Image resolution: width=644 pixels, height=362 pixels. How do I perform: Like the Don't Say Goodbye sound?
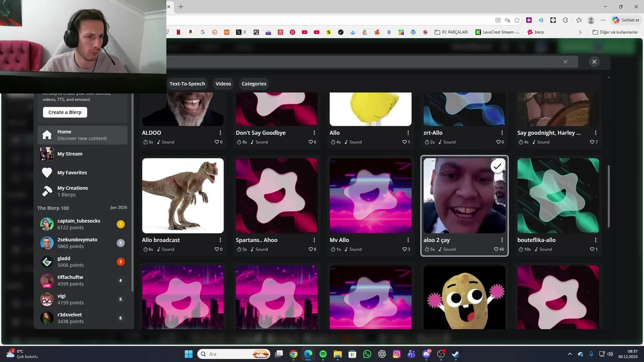(x=310, y=142)
